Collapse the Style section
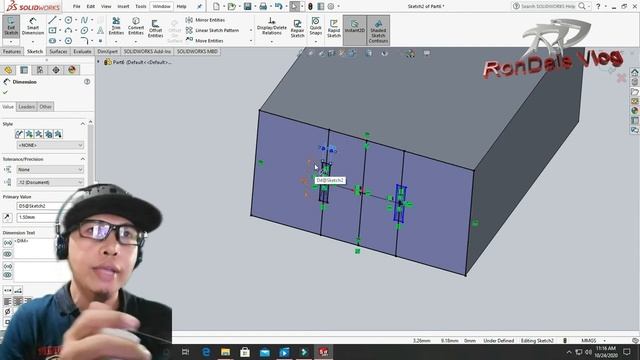 [x=83, y=124]
